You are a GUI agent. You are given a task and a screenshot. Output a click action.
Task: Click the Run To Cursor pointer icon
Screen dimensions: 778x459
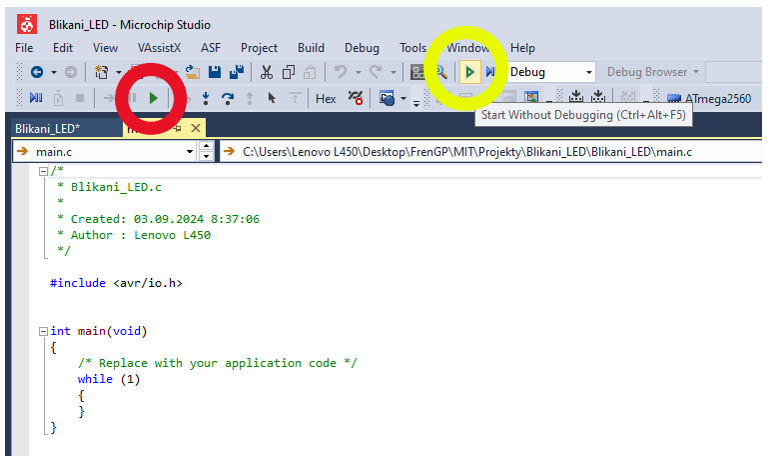pos(271,98)
